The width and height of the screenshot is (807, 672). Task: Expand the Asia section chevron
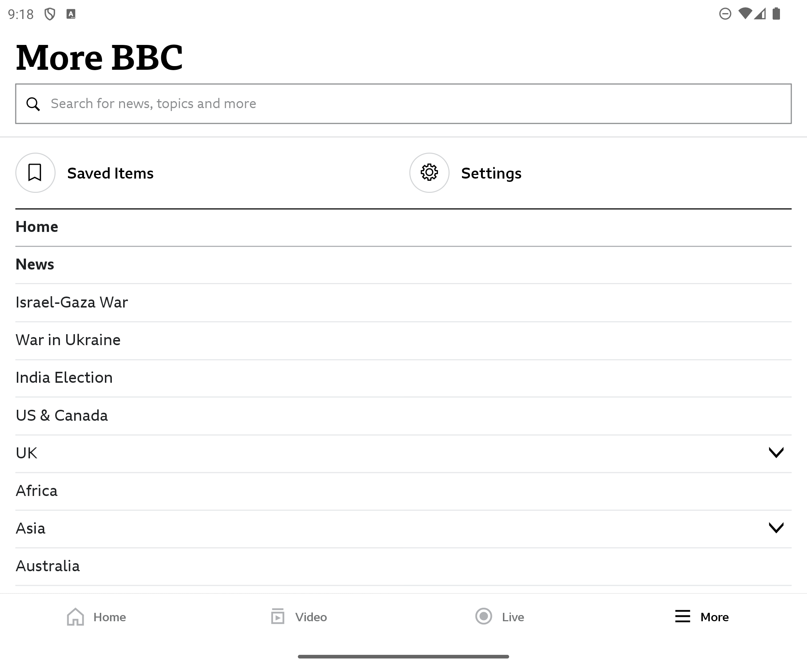776,528
